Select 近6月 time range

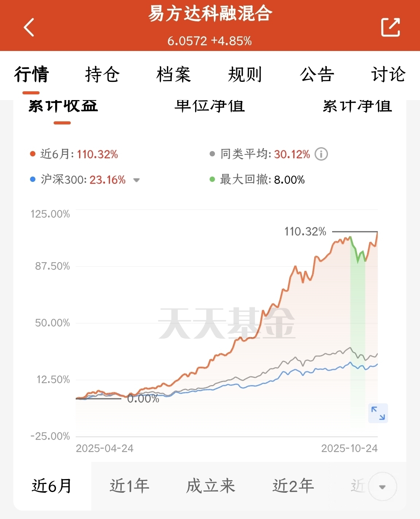coord(52,486)
